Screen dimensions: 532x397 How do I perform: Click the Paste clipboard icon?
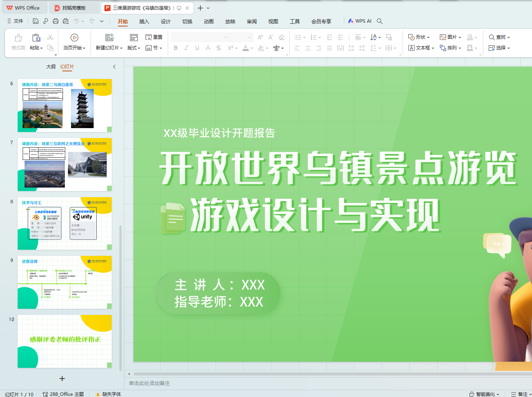36,38
